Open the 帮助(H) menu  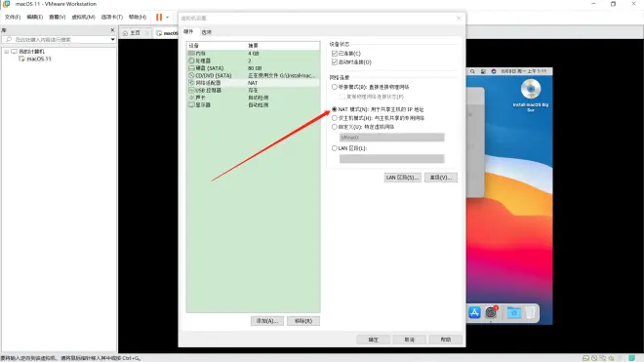click(x=138, y=17)
